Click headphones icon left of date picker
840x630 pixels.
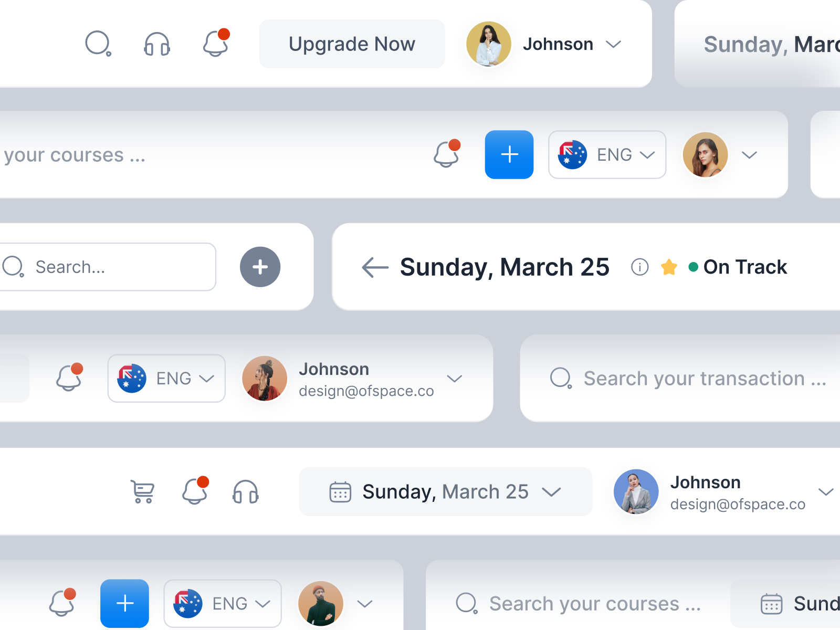[246, 492]
